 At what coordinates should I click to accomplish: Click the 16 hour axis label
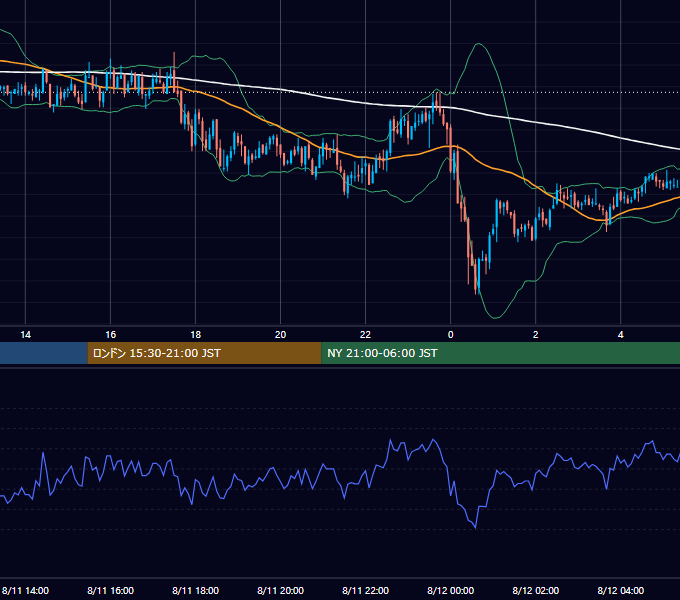tap(111, 335)
